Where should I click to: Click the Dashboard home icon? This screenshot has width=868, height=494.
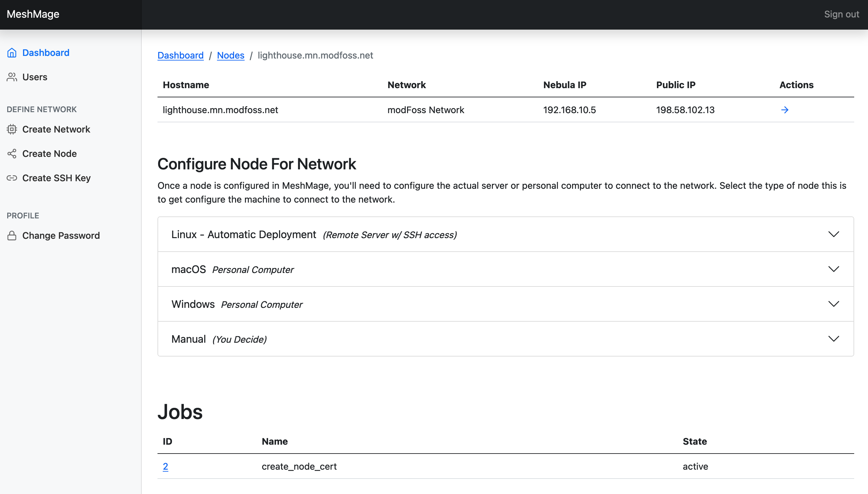pos(12,53)
